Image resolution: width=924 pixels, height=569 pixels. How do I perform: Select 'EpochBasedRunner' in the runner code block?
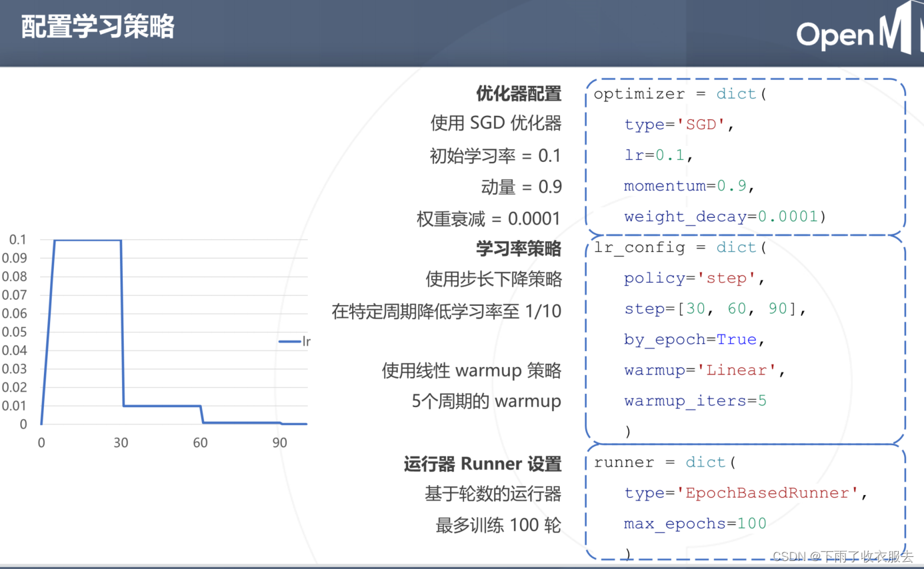tap(768, 492)
